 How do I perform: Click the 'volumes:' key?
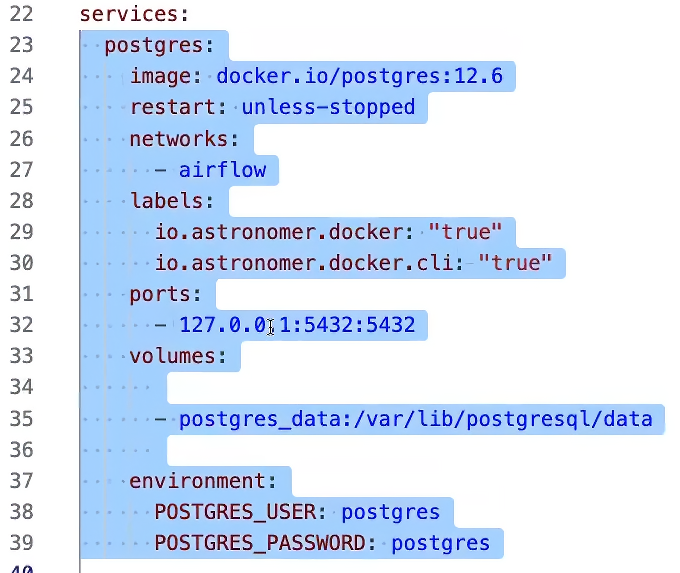point(178,356)
